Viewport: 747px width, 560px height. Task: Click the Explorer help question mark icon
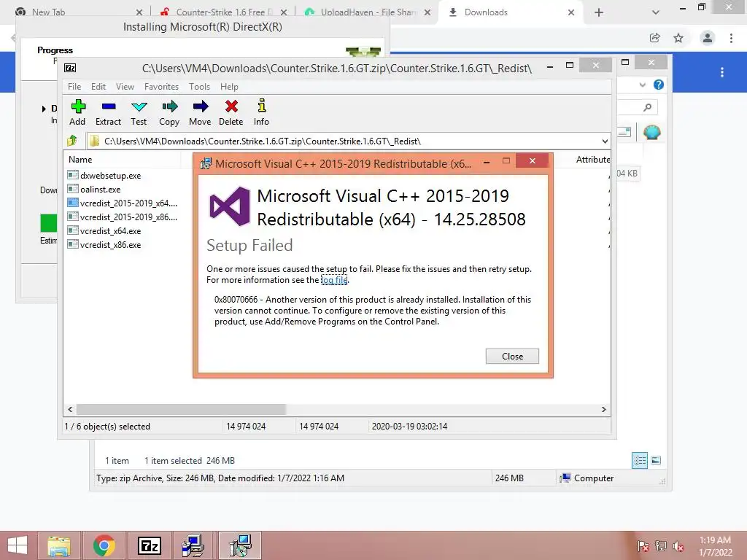(659, 85)
